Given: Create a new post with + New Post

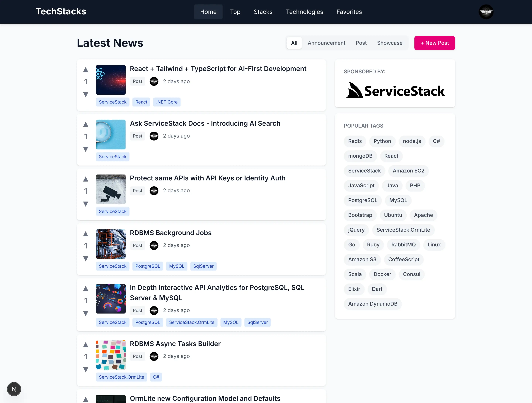Looking at the screenshot, I should (434, 43).
